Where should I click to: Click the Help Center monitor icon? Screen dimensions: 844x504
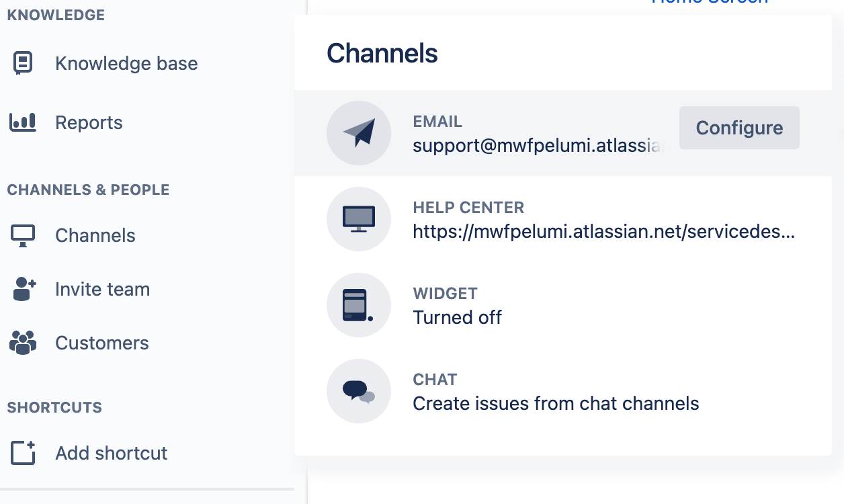(x=358, y=218)
